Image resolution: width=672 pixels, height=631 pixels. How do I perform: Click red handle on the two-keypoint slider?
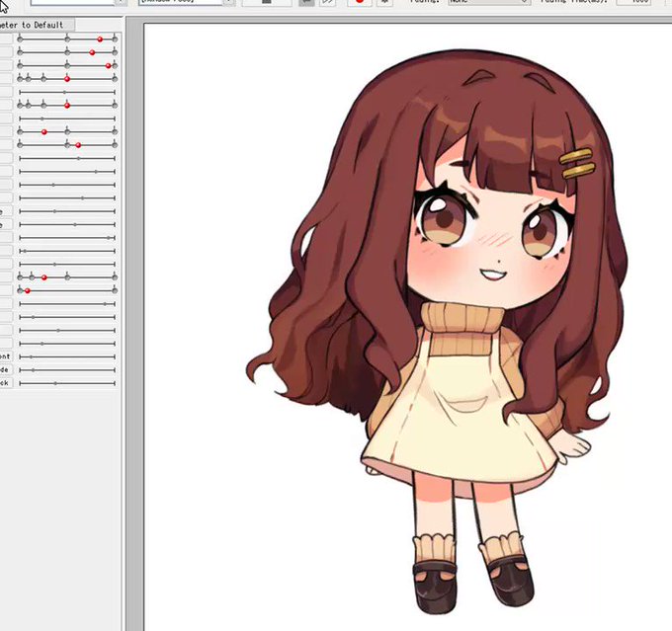pos(28,291)
